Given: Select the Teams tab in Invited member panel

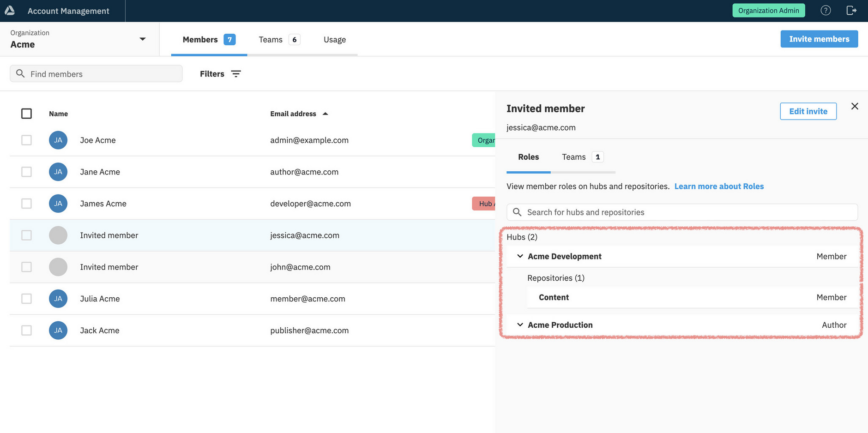Looking at the screenshot, I should [x=583, y=157].
